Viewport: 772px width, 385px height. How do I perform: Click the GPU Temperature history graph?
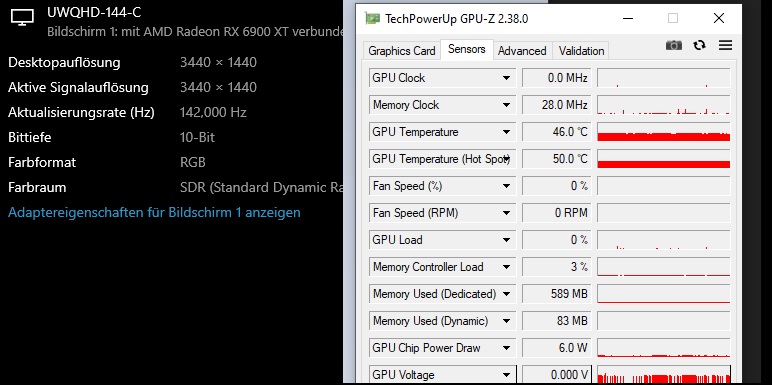(664, 132)
